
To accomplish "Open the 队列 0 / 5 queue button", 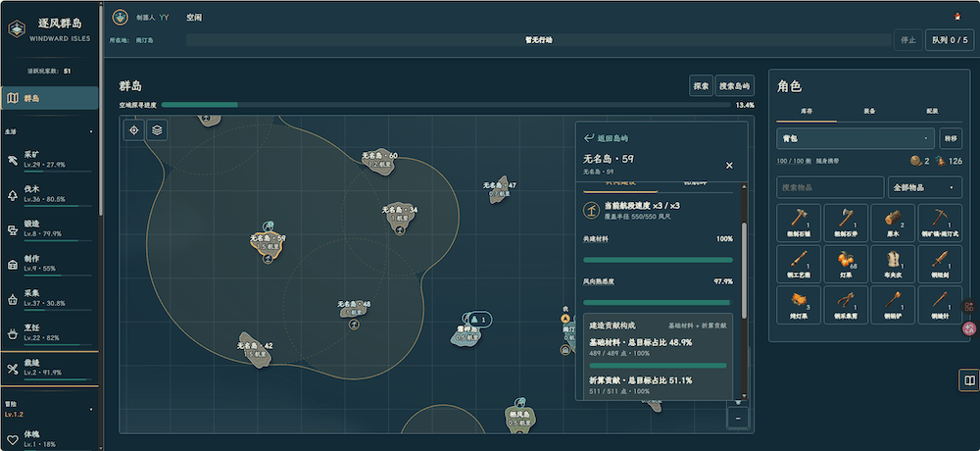I will pyautogui.click(x=950, y=40).
